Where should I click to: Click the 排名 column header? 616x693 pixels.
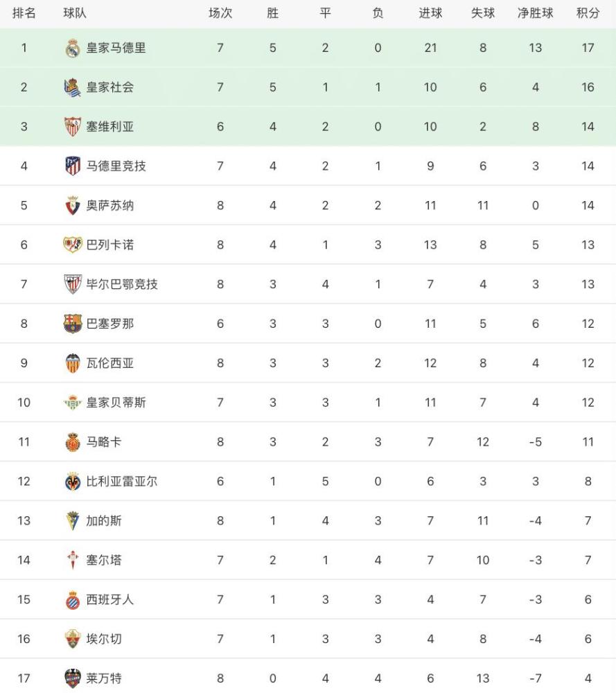(x=24, y=13)
